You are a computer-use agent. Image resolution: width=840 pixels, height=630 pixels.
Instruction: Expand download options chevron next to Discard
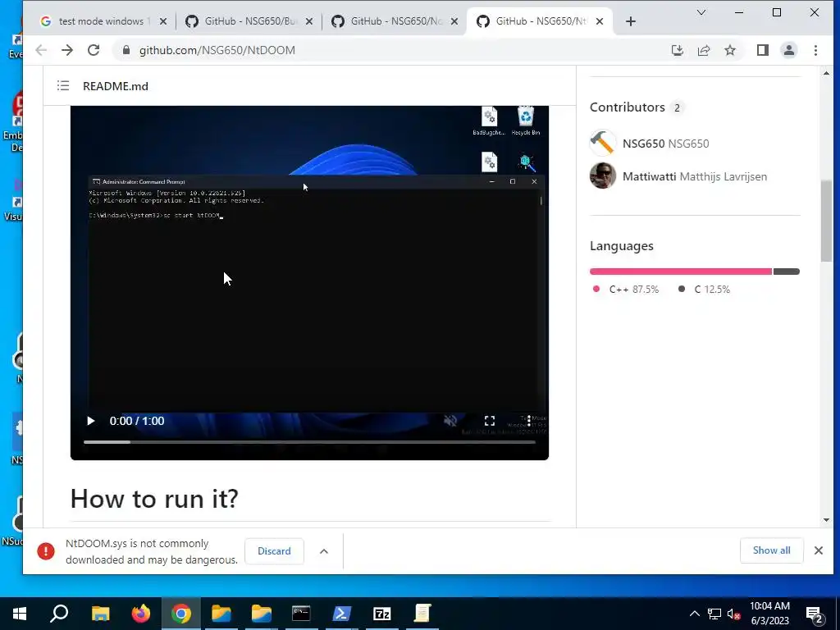323,550
